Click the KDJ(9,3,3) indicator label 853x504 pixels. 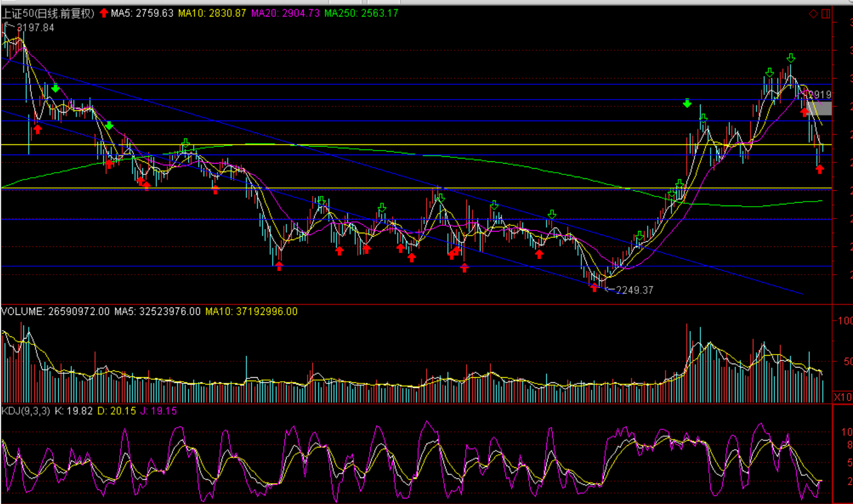[x=26, y=411]
